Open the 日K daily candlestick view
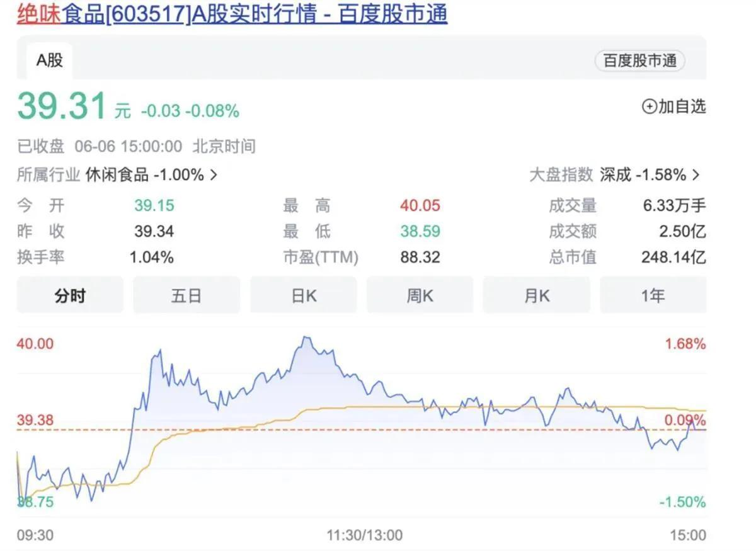756x551 pixels. point(303,295)
